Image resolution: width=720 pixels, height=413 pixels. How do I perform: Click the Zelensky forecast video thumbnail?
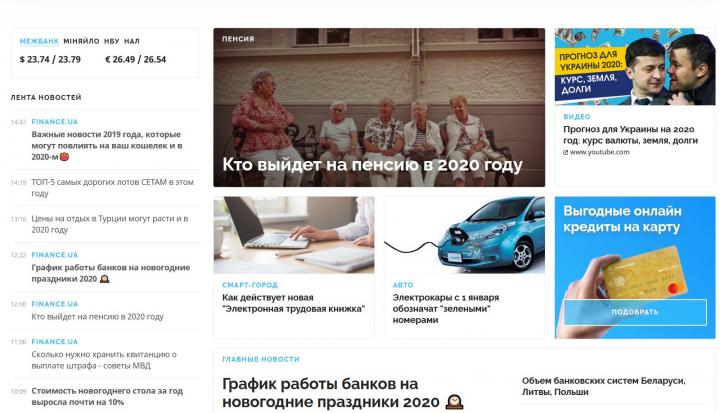[x=635, y=66]
